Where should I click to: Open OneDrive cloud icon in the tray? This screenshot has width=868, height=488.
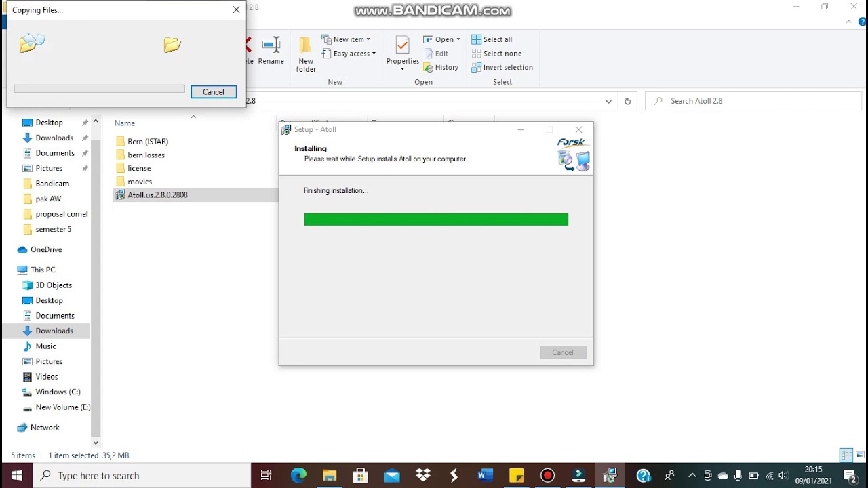(x=723, y=475)
